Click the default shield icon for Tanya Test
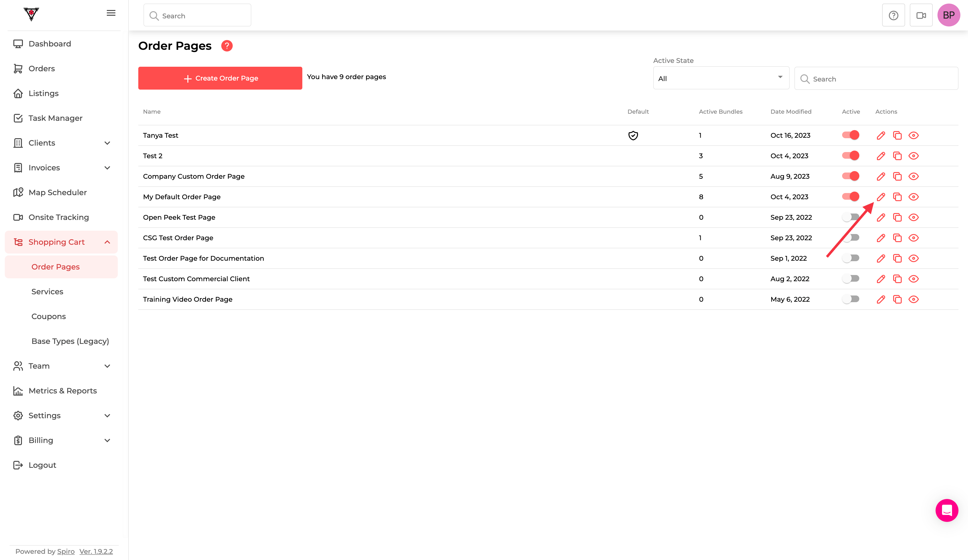This screenshot has height=560, width=968. click(633, 136)
